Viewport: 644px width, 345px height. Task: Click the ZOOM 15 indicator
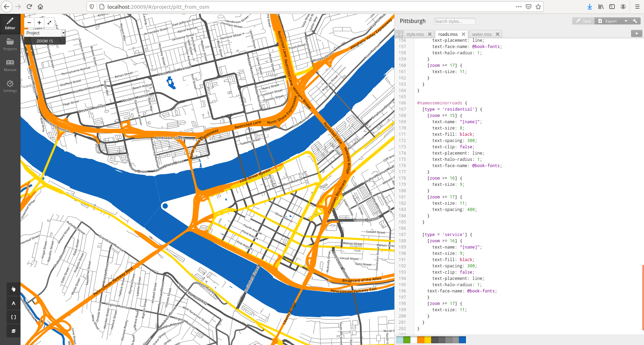[45, 41]
